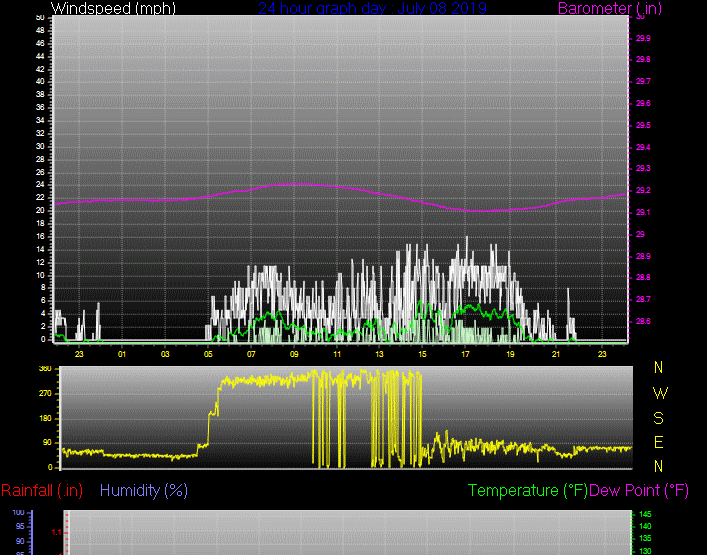Click the 17 hour mark on time axis
Image resolution: width=707 pixels, height=555 pixels.
point(466,353)
